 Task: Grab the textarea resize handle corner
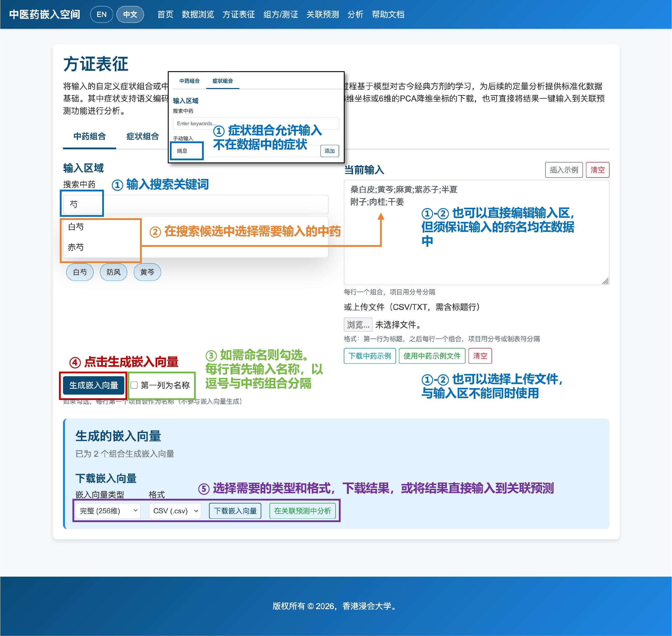click(605, 281)
